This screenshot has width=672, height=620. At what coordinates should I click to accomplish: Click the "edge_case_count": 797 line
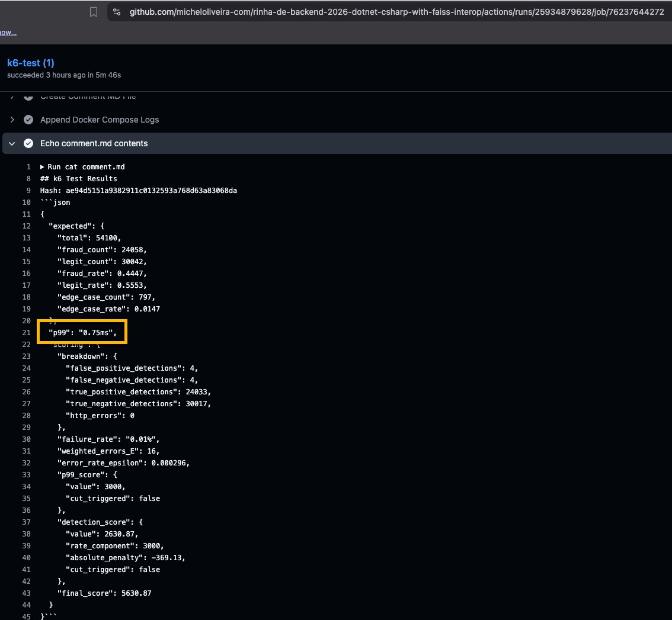pos(106,297)
